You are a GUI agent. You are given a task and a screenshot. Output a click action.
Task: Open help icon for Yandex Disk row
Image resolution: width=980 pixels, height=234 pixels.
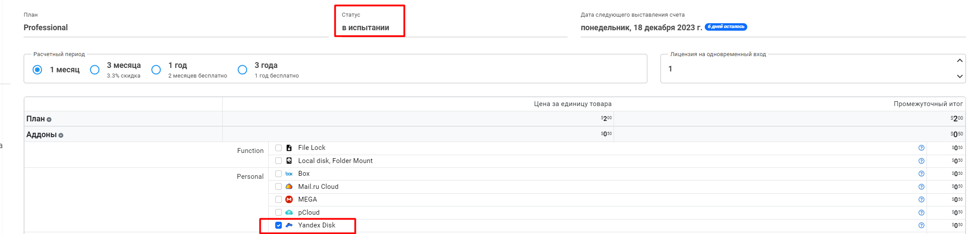tap(921, 225)
